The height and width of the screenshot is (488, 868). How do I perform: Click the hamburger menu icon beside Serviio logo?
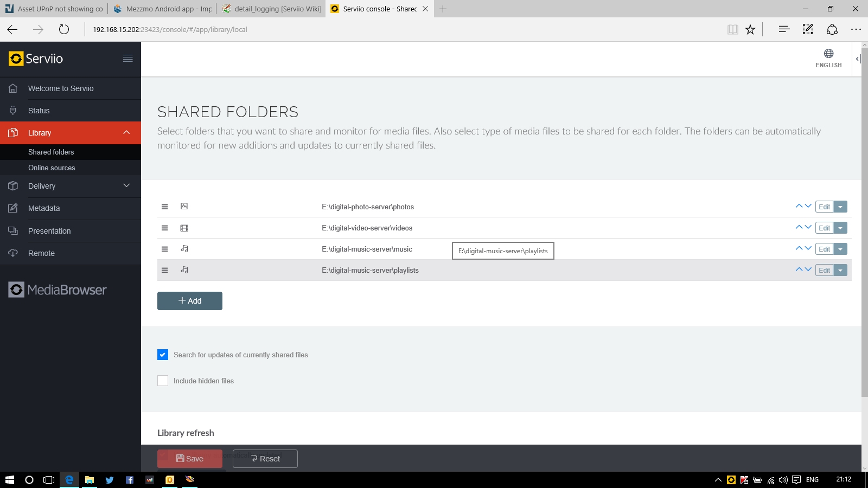coord(127,59)
